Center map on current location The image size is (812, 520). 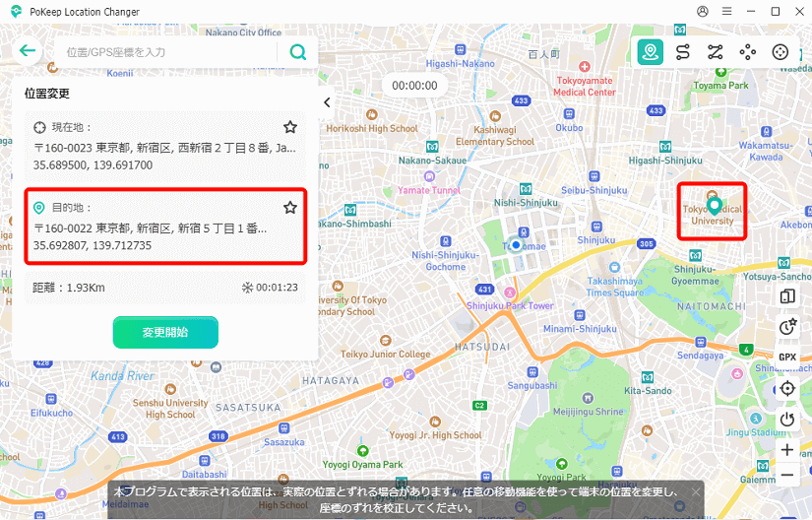[x=787, y=388]
